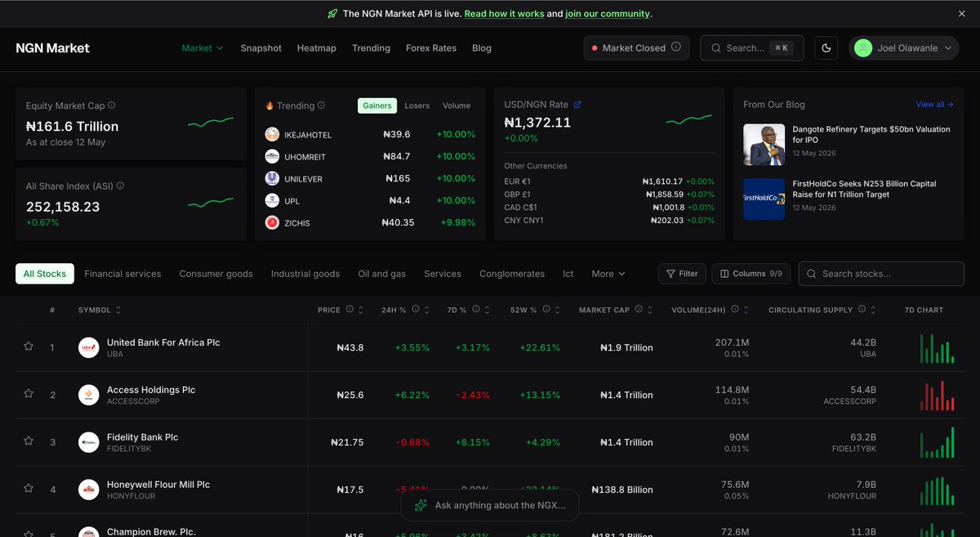Toggle dark mode with the moon icon

point(826,48)
